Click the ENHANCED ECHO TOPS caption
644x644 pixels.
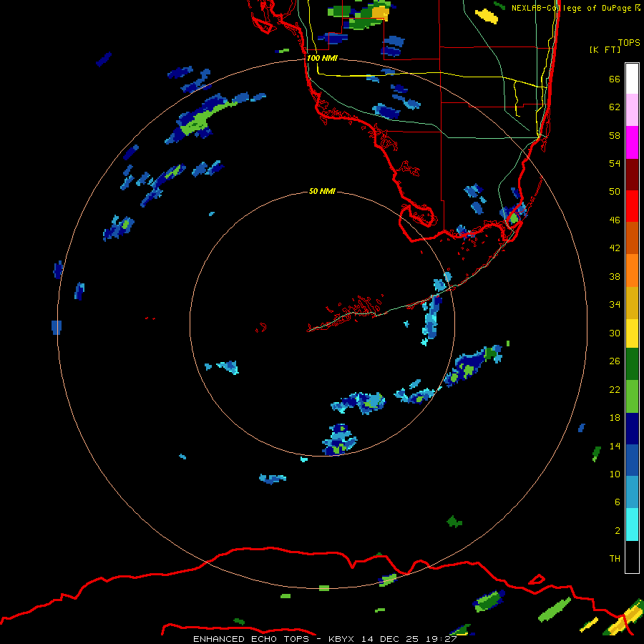pyautogui.click(x=251, y=639)
